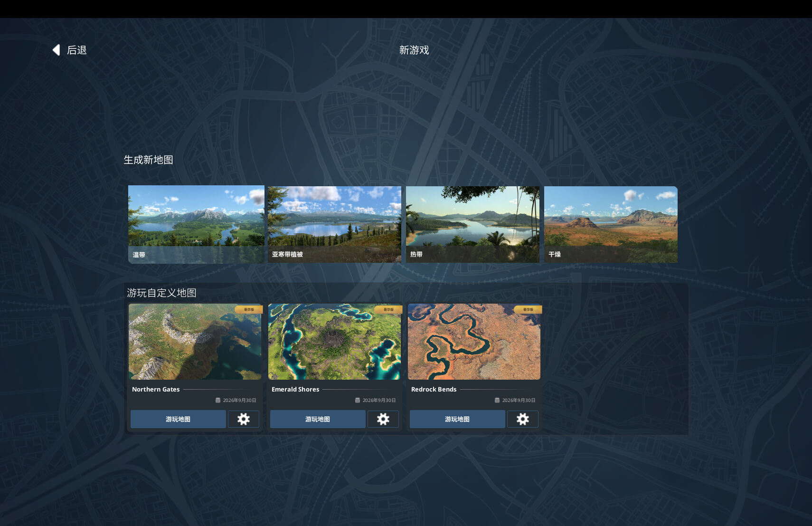Click the calendar icon under Redrock Bends

tap(497, 400)
